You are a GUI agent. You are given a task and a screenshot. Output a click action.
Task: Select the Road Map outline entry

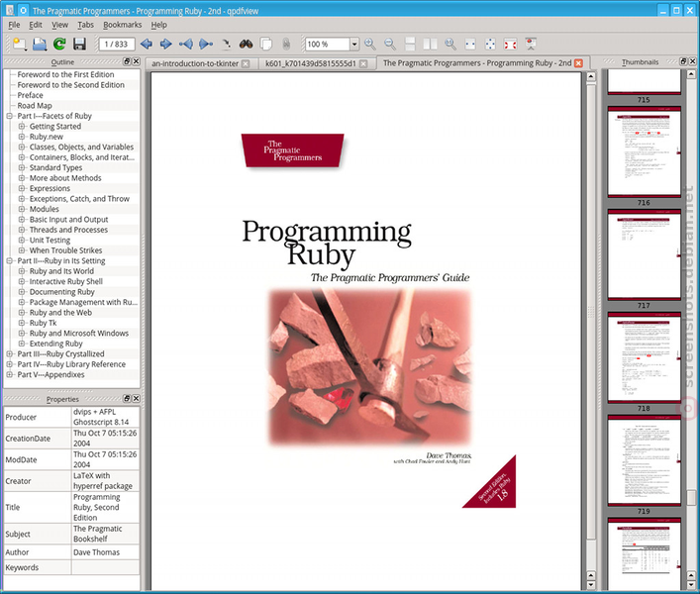coord(35,106)
